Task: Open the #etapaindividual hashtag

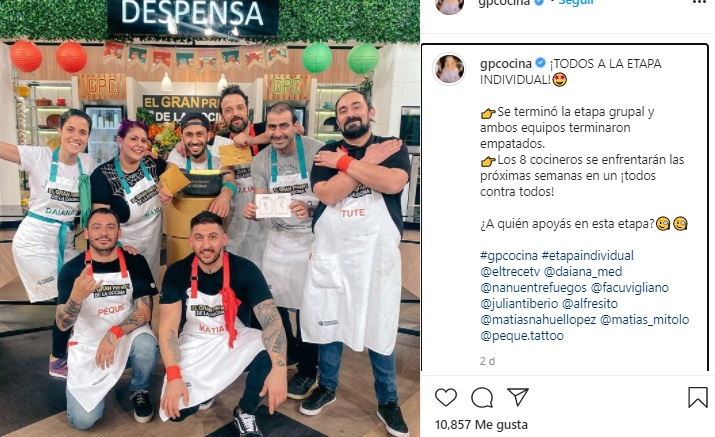Action: point(587,255)
